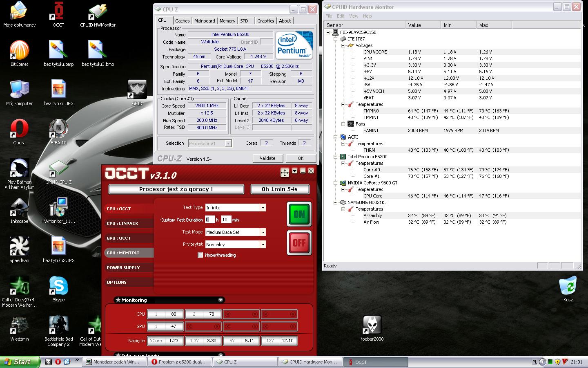
Task: Open the OPTIONS section in OCCT
Action: (129, 283)
